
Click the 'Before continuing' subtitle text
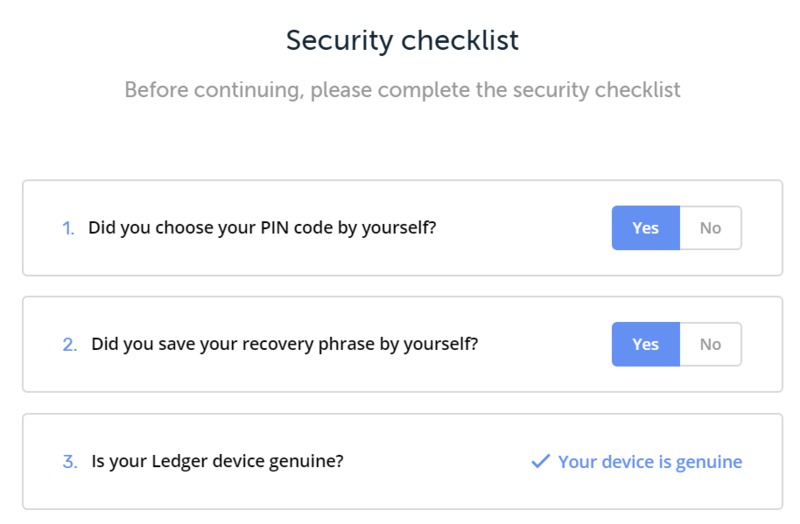[x=402, y=90]
